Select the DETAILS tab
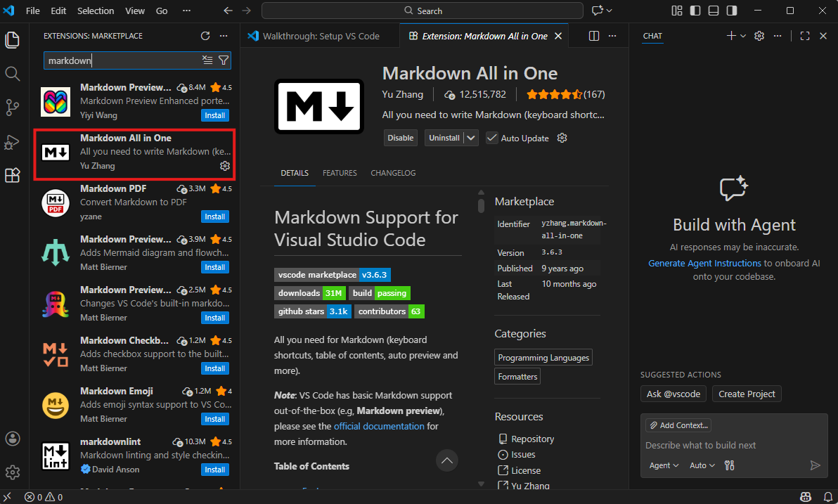This screenshot has height=504, width=838. 295,173
